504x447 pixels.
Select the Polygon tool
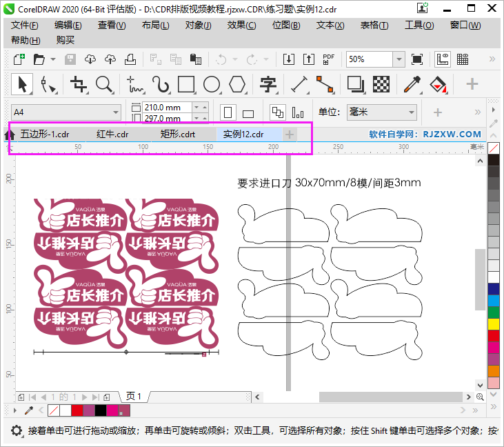(237, 85)
